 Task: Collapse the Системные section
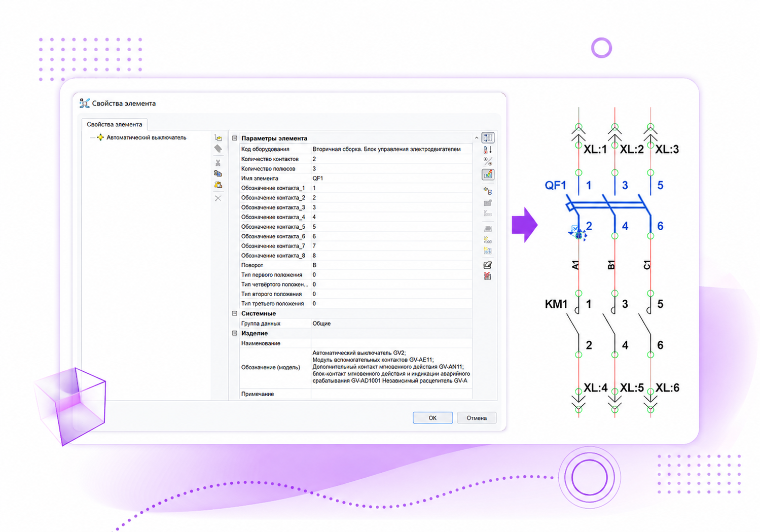click(235, 313)
